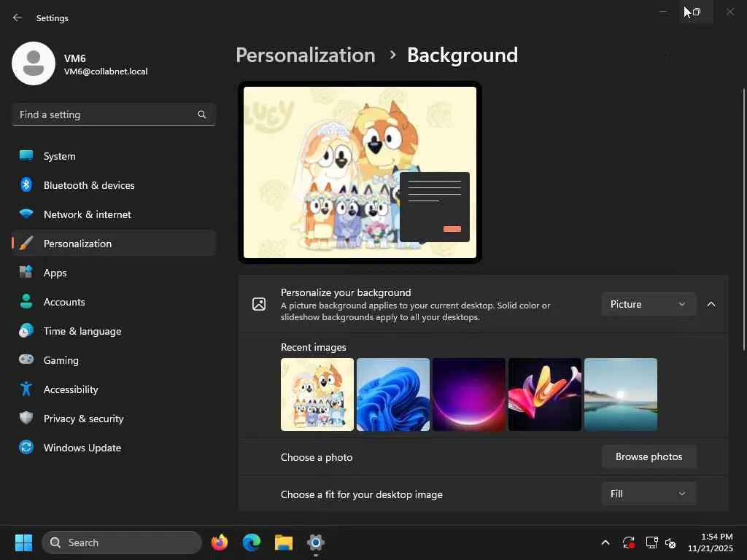
Task: Open the Windows Start menu
Action: click(23, 542)
